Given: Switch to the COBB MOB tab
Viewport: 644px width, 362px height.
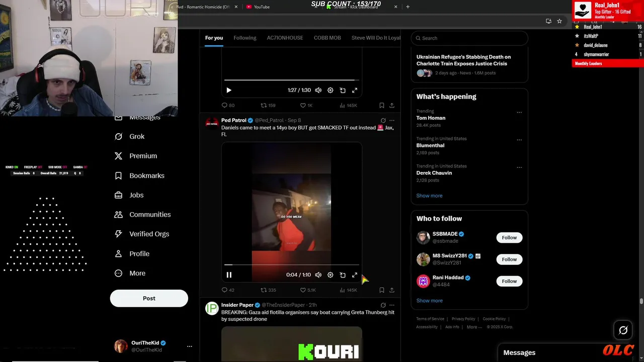Looking at the screenshot, I should (328, 38).
